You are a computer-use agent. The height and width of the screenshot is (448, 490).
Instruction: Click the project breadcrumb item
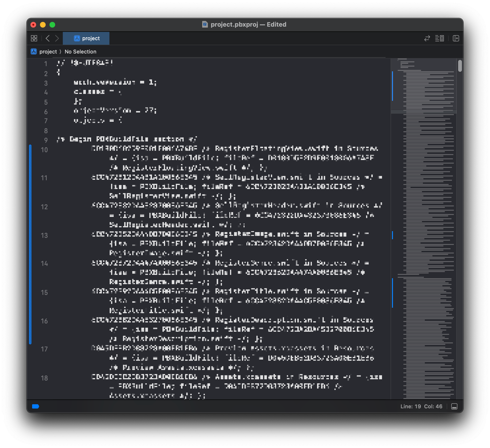pyautogui.click(x=48, y=52)
